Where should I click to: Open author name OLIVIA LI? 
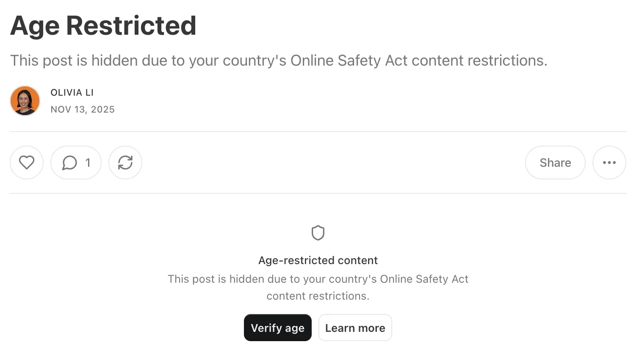[72, 93]
